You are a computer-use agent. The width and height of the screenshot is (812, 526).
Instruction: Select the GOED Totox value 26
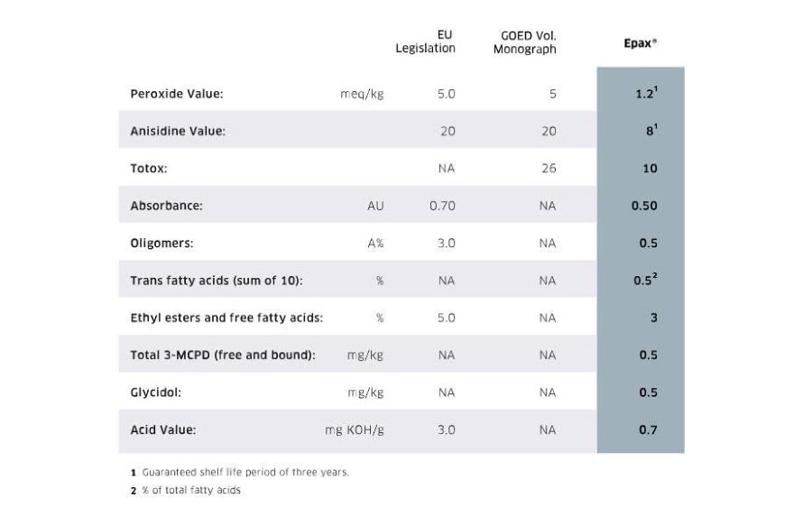pos(548,169)
